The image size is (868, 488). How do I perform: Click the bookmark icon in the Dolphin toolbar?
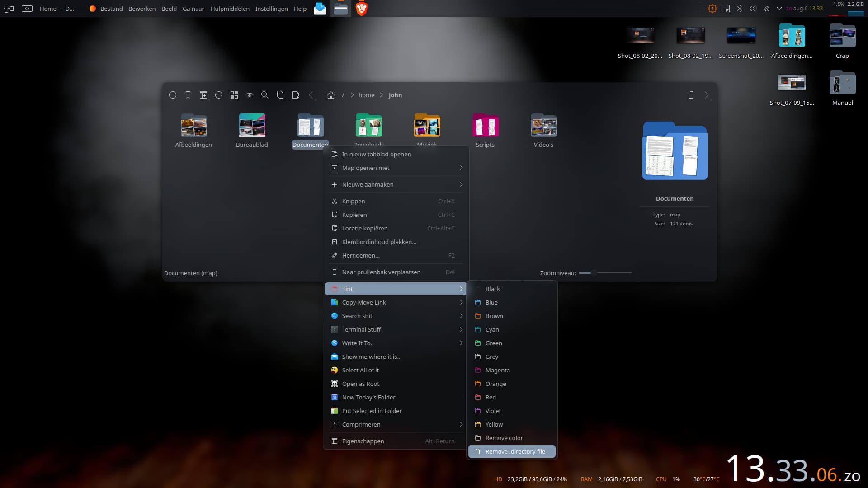(x=188, y=95)
